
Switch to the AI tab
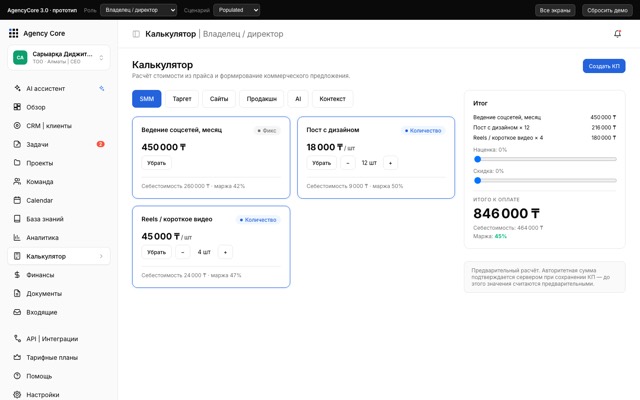click(298, 99)
